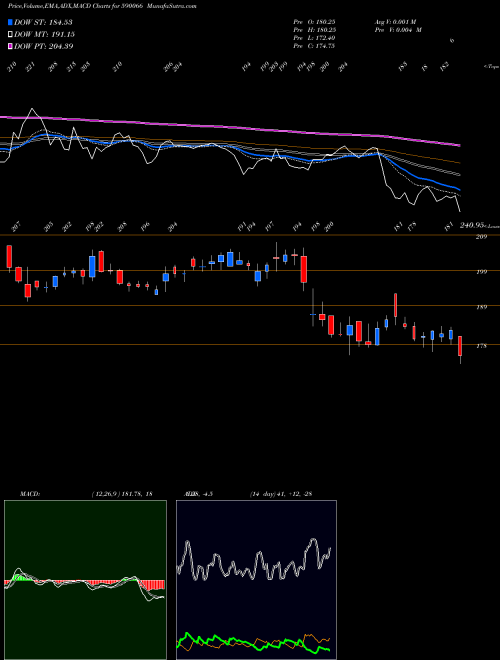Click the 'Pre L: 172.40' low value
This screenshot has height=660, width=500.
coord(314,38)
